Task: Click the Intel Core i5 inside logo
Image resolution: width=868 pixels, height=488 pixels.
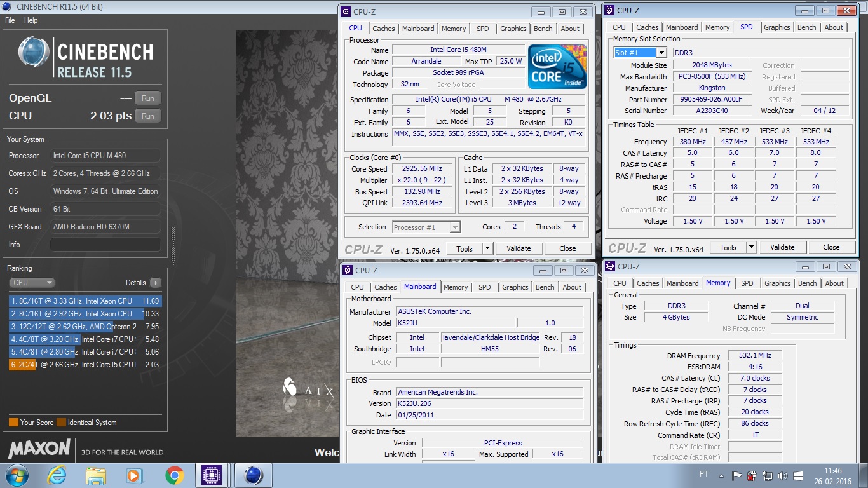Action: (x=557, y=67)
